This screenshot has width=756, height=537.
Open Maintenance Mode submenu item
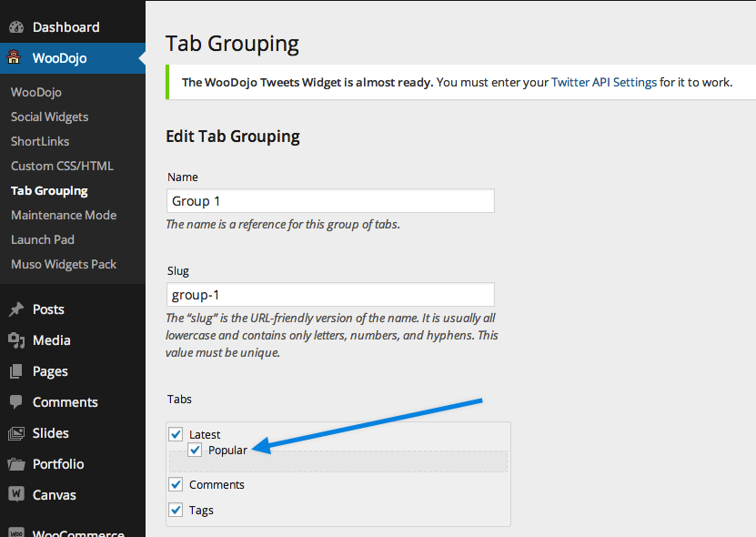[x=64, y=215]
